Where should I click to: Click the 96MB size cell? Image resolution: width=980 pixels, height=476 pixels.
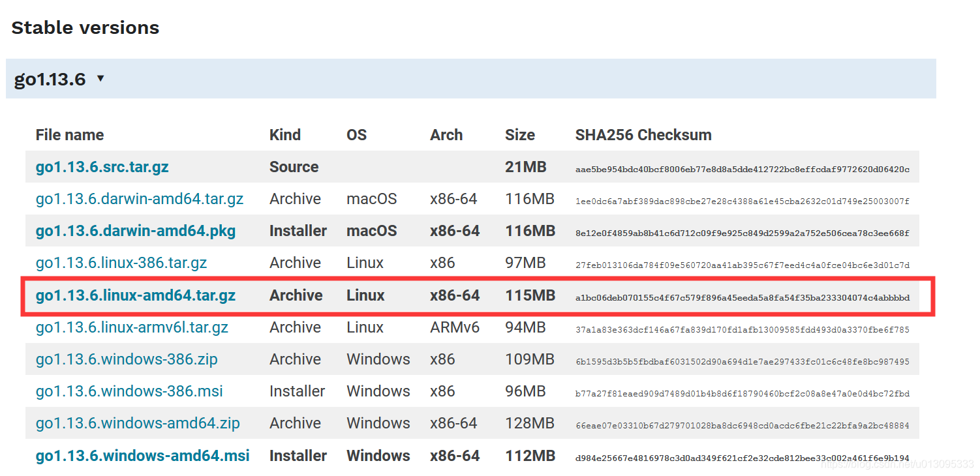tap(525, 391)
